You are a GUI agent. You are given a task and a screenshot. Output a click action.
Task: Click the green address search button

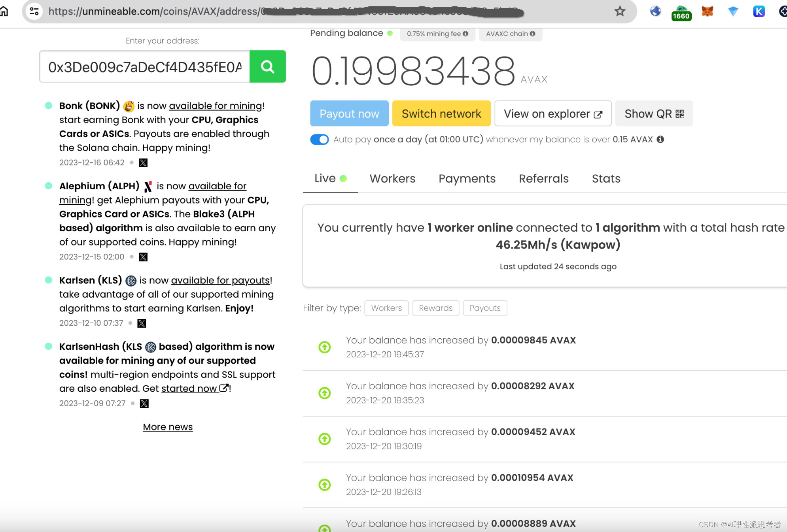click(x=267, y=66)
